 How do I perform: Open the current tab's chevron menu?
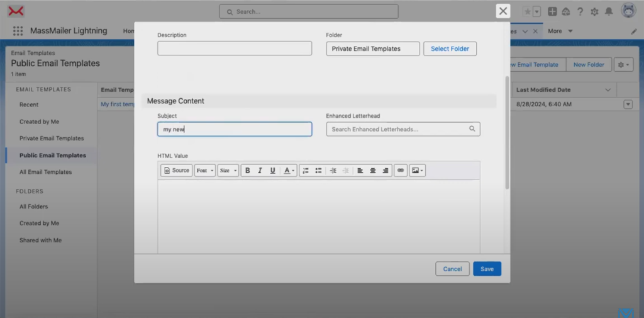point(525,31)
